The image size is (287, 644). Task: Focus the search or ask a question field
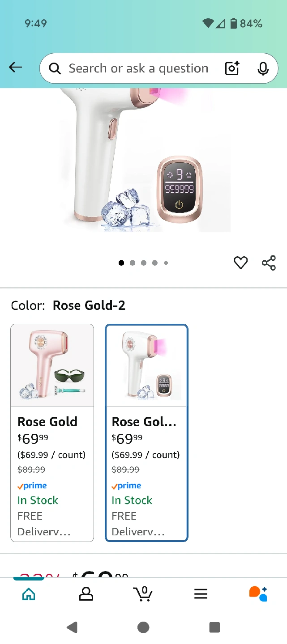138,68
